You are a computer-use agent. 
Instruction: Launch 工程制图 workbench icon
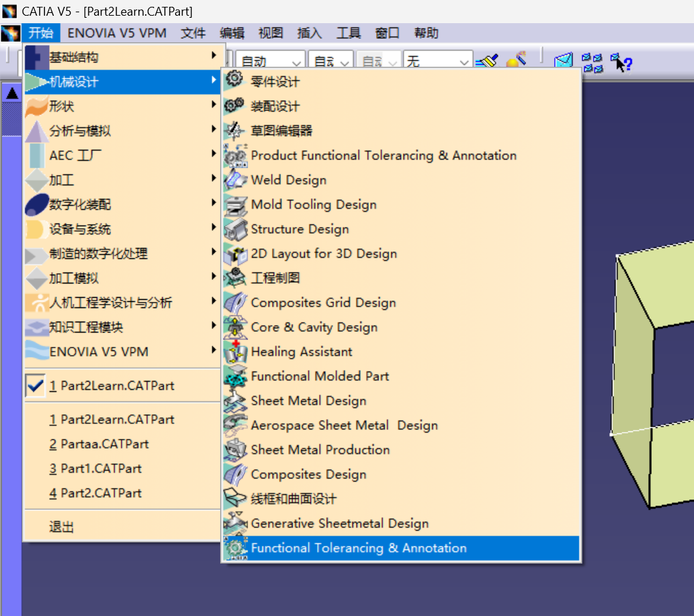(235, 277)
